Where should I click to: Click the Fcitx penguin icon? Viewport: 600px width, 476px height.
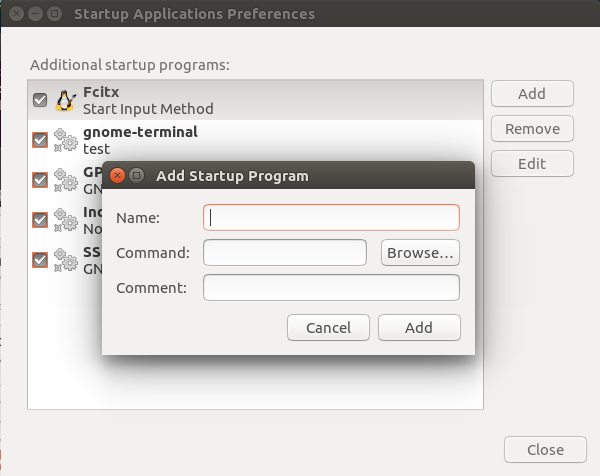(x=66, y=100)
